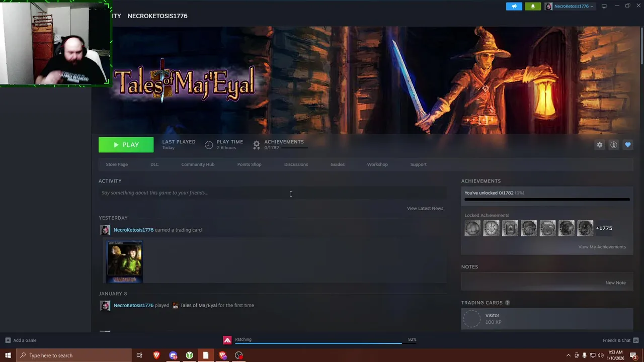The height and width of the screenshot is (362, 644).
Task: Expand the NecroKetosis1776 account dropdown
Action: tap(570, 6)
